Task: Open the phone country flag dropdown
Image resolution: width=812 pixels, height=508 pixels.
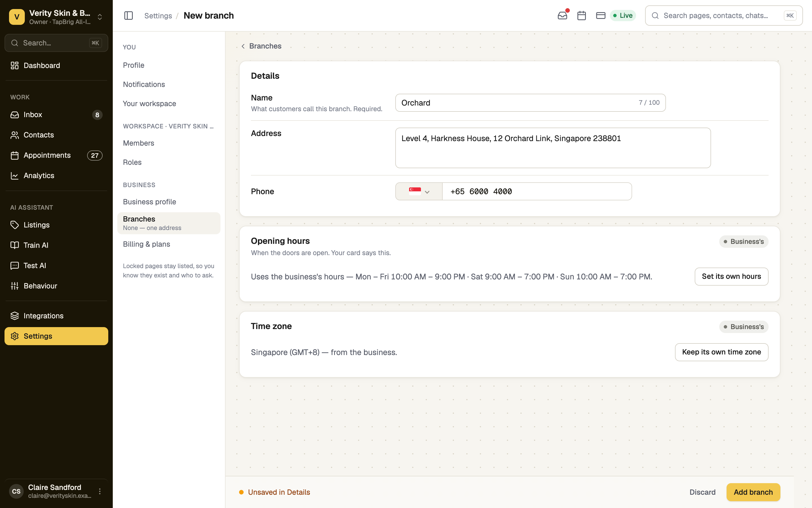Action: 419,192
